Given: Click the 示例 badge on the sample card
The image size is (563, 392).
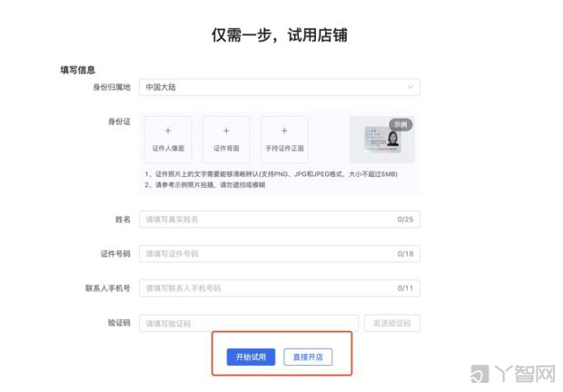Looking at the screenshot, I should [x=400, y=124].
